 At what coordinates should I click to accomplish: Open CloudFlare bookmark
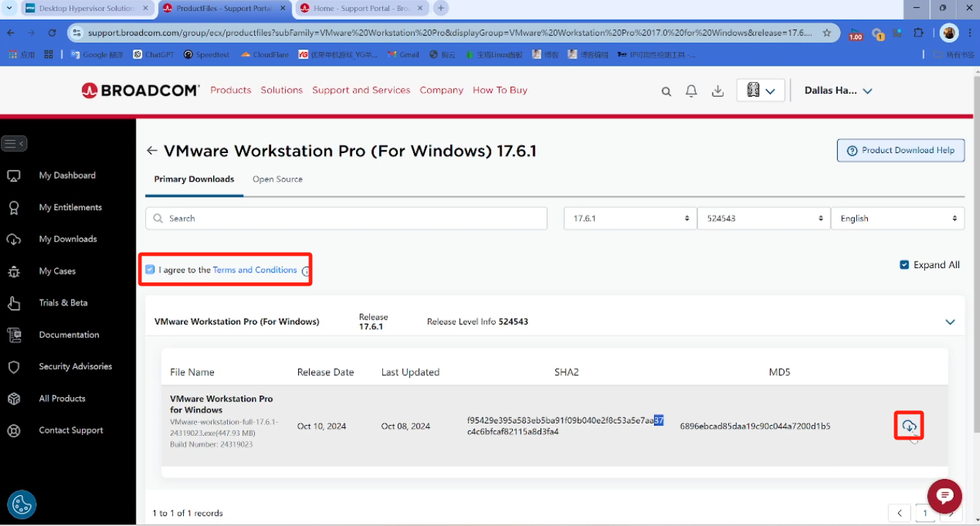coord(264,54)
